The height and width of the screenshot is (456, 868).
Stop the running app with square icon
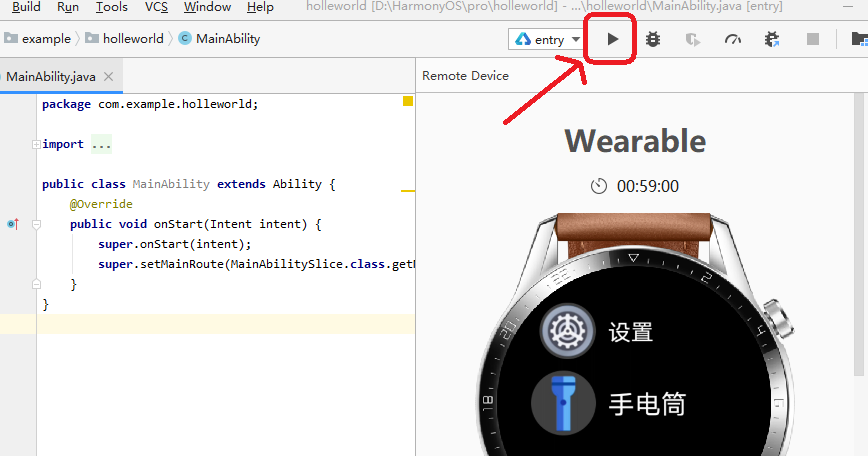point(813,39)
